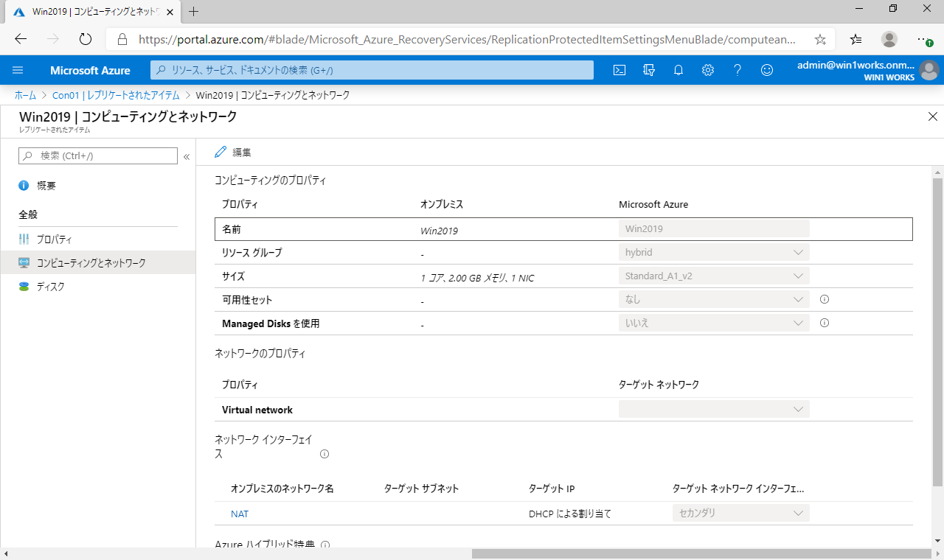
Task: Collapse the side menu with double chevron
Action: [187, 156]
